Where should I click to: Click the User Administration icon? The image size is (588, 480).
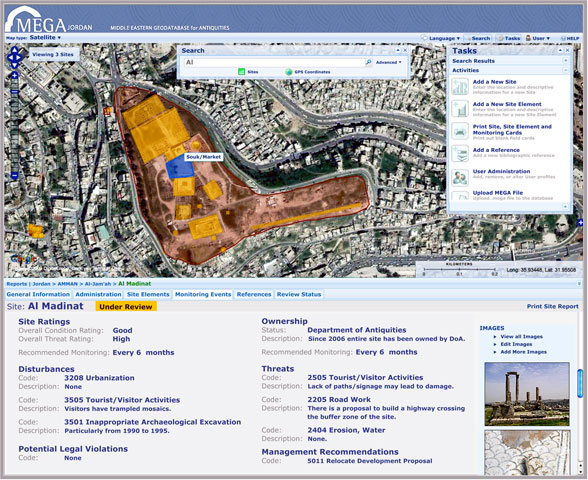(460, 177)
